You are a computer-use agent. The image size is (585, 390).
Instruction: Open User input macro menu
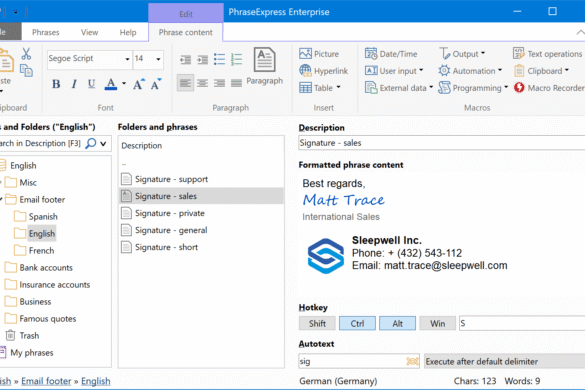(x=394, y=71)
